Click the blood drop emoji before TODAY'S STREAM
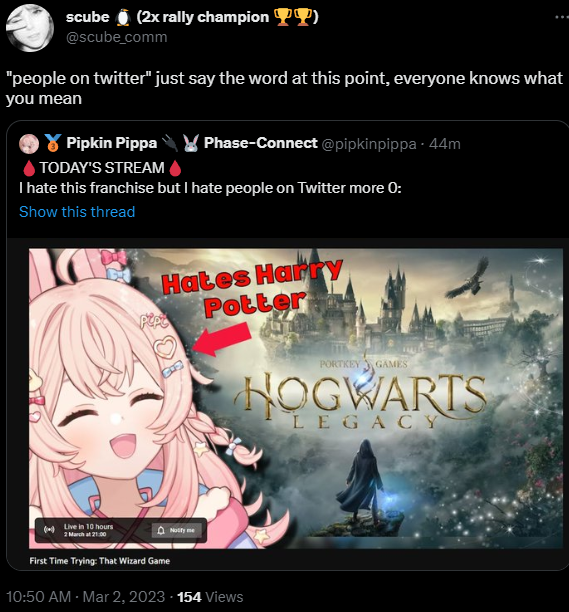This screenshot has height=612, width=569. [x=29, y=168]
